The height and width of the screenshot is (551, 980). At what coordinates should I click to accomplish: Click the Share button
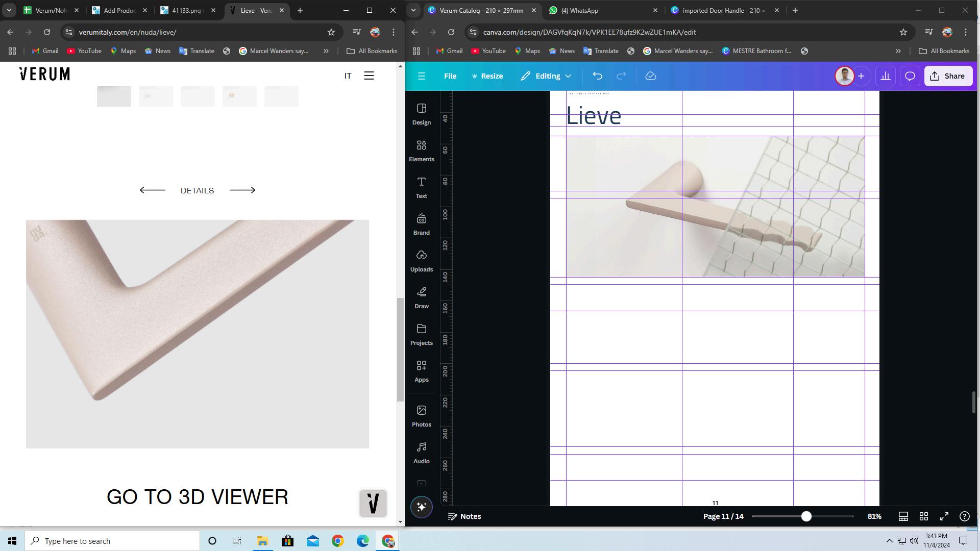tap(947, 76)
